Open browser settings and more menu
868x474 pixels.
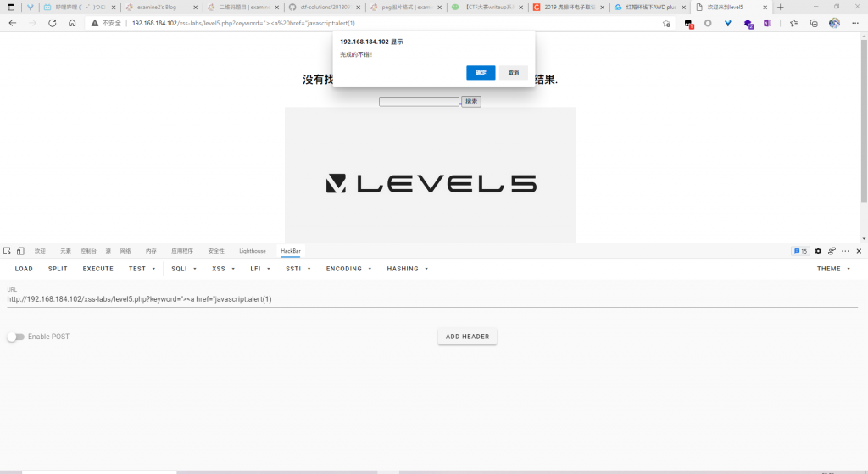(855, 23)
